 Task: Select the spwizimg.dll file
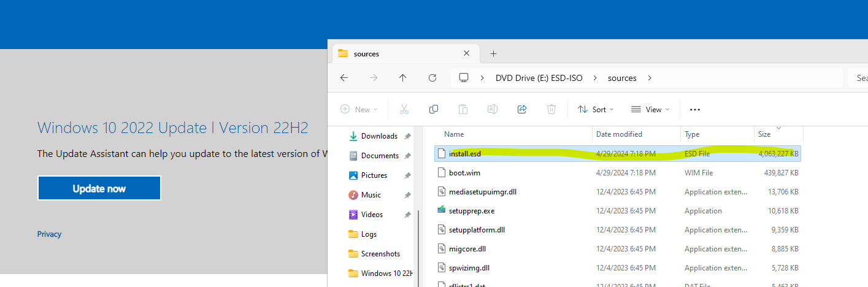pos(617,268)
